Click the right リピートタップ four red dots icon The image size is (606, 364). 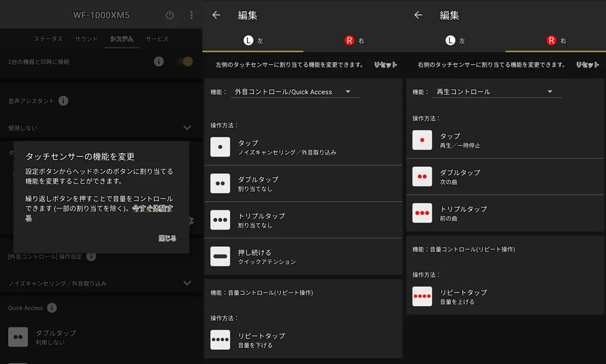[x=422, y=297]
